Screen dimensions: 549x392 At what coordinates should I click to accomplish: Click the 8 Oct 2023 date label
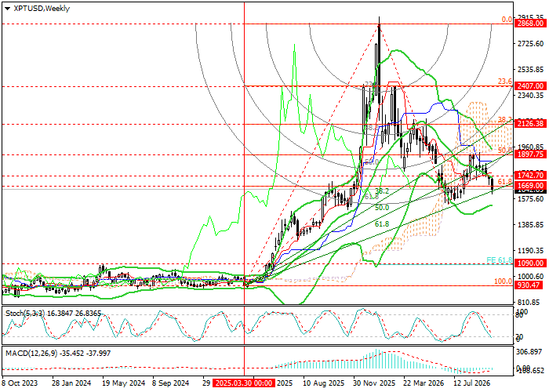20,383
